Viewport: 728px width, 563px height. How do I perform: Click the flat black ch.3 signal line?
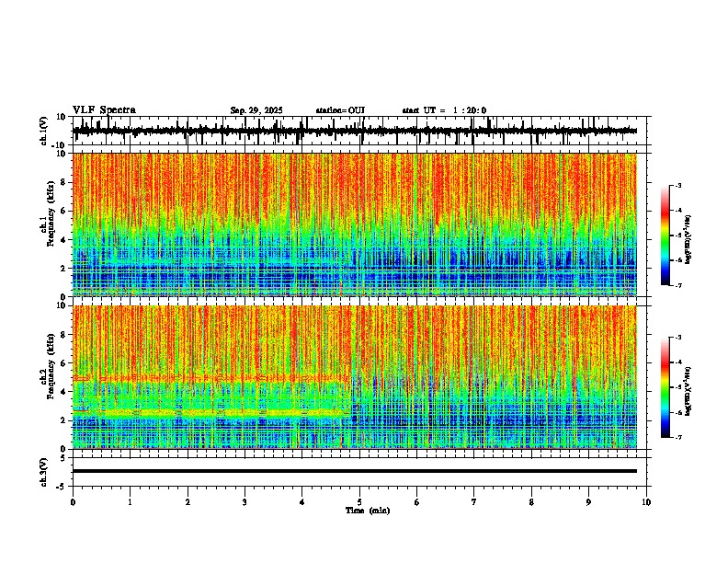pos(355,471)
